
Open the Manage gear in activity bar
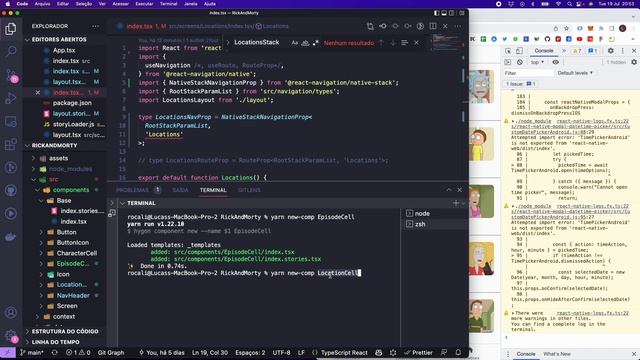coord(11,336)
